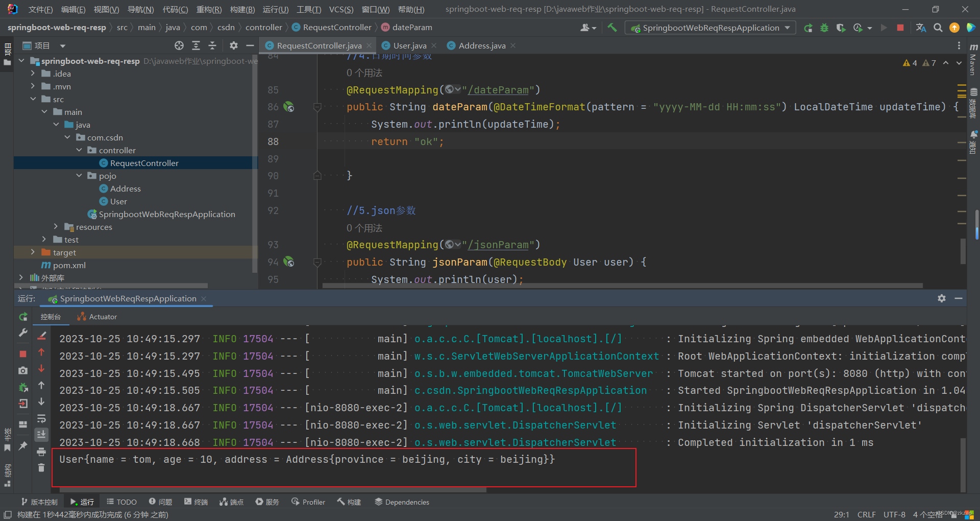This screenshot has width=980, height=521.
Task: Open the Maven tool window on the right edge
Action: pos(973,60)
